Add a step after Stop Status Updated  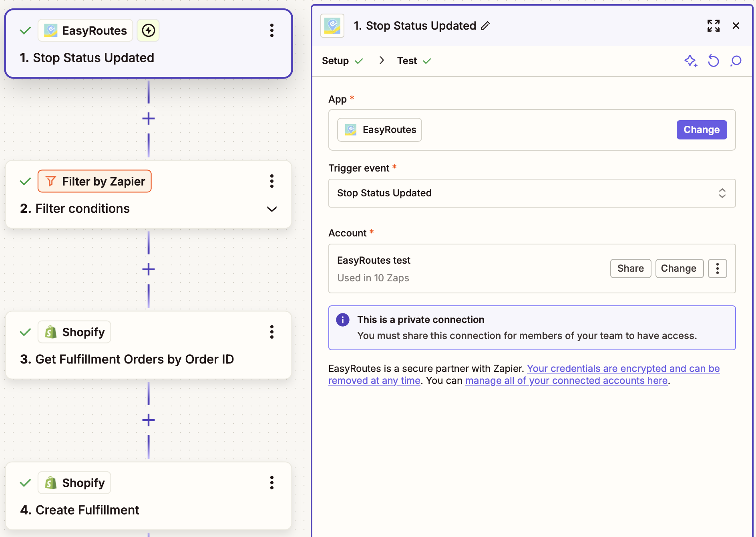click(149, 119)
